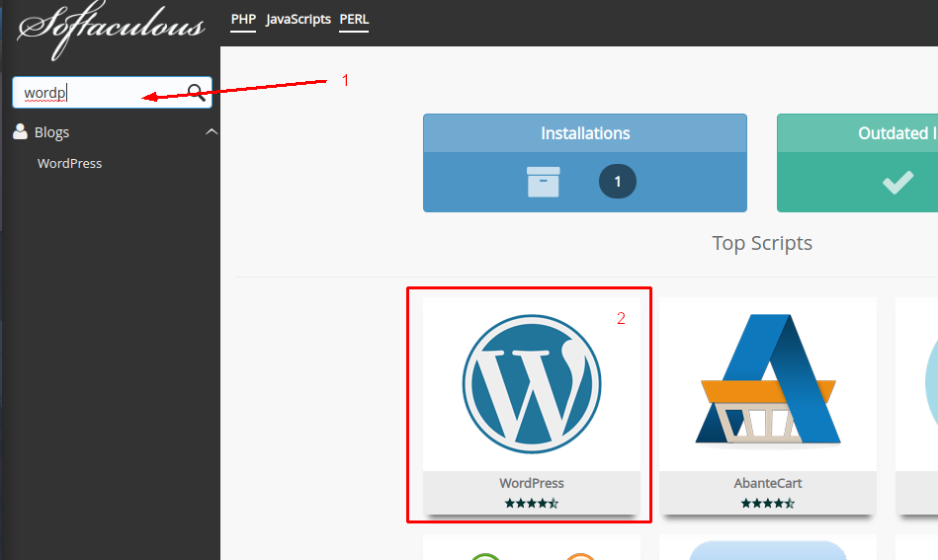Click the Outdated Installations panel header
938x560 pixels.
tap(857, 133)
